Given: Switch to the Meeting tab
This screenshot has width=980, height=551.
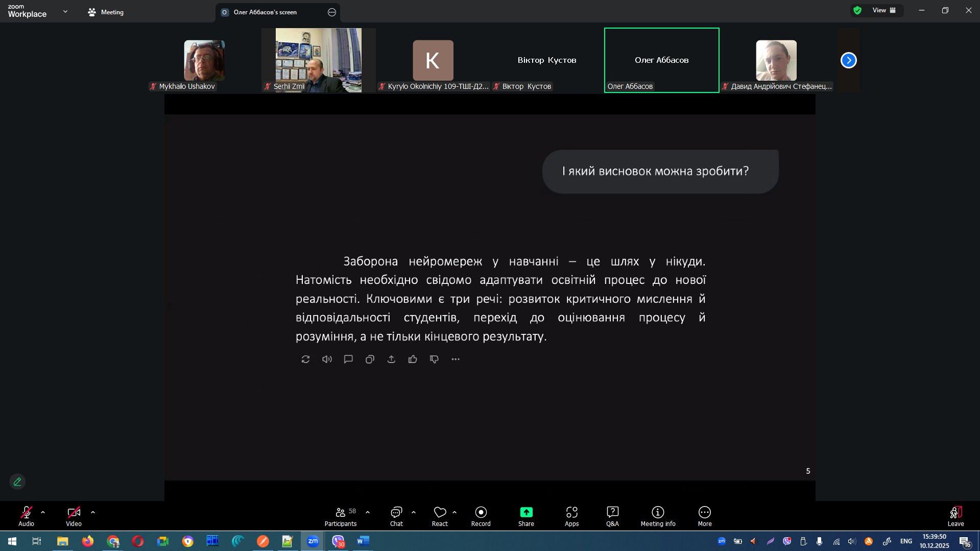Looking at the screenshot, I should [106, 12].
